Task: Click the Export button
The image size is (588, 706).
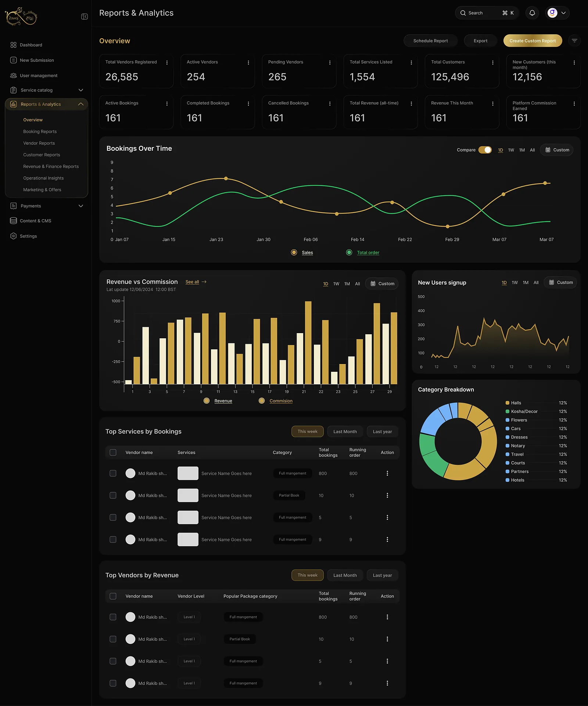Action: coord(480,41)
